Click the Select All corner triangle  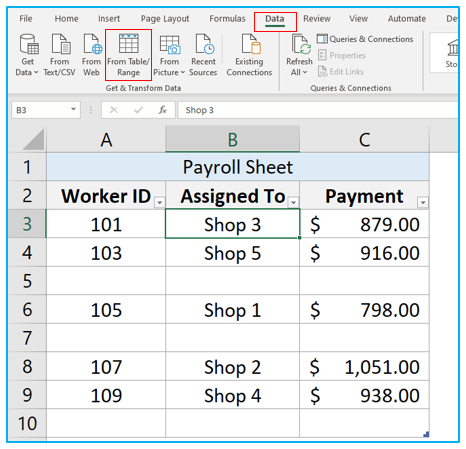33,140
